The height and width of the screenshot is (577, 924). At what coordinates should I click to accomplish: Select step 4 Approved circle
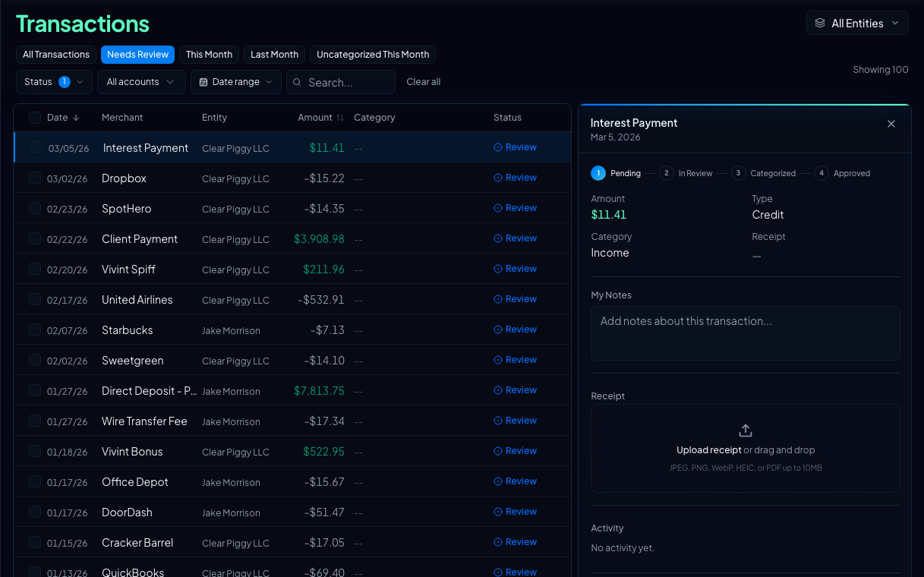point(822,173)
